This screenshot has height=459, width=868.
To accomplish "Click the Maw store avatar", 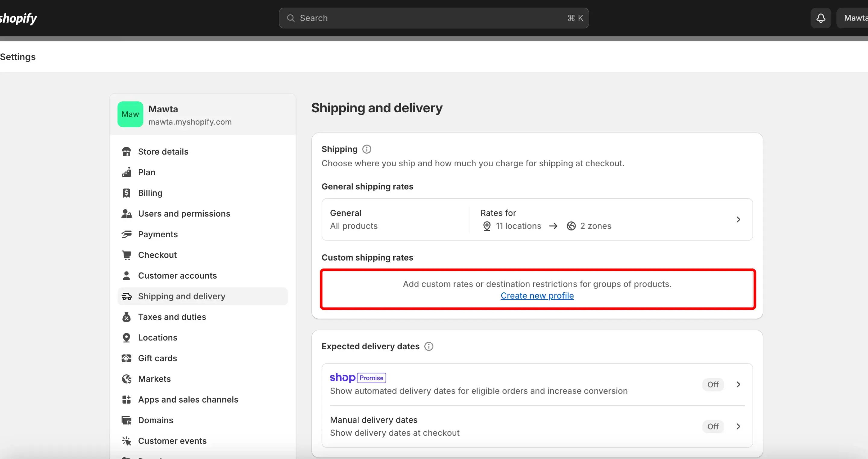I will 130,114.
